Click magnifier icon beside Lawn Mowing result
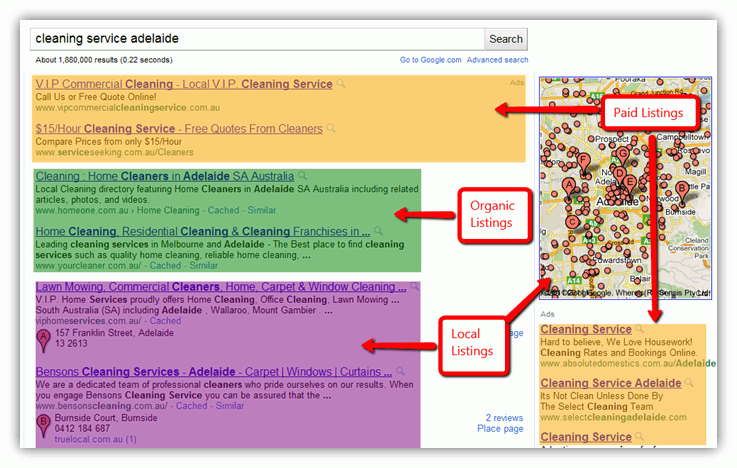Image resolution: width=737 pixels, height=468 pixels. tap(415, 286)
